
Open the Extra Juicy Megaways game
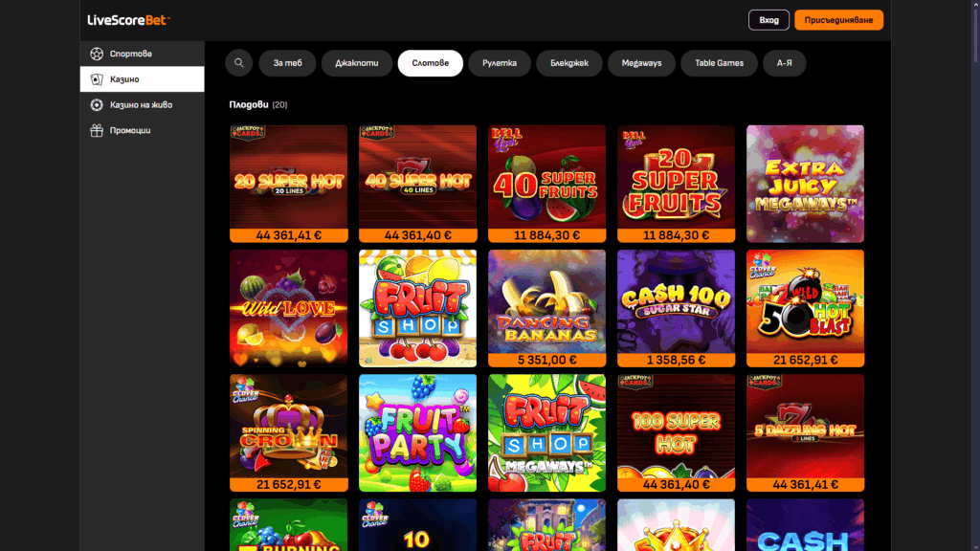805,184
